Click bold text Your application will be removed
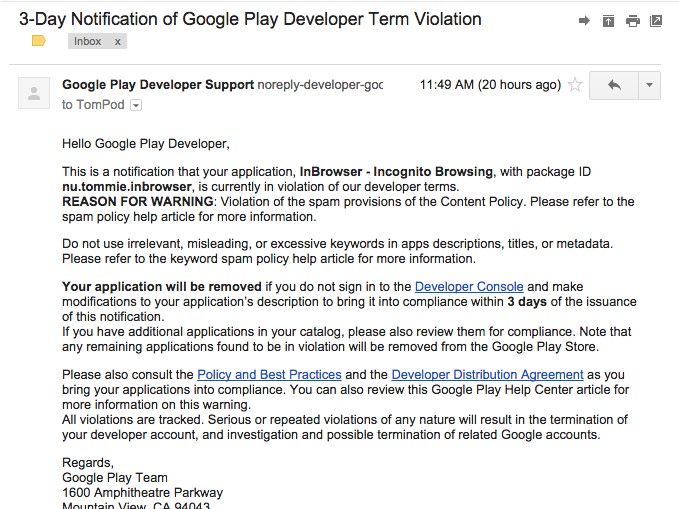 pos(162,287)
